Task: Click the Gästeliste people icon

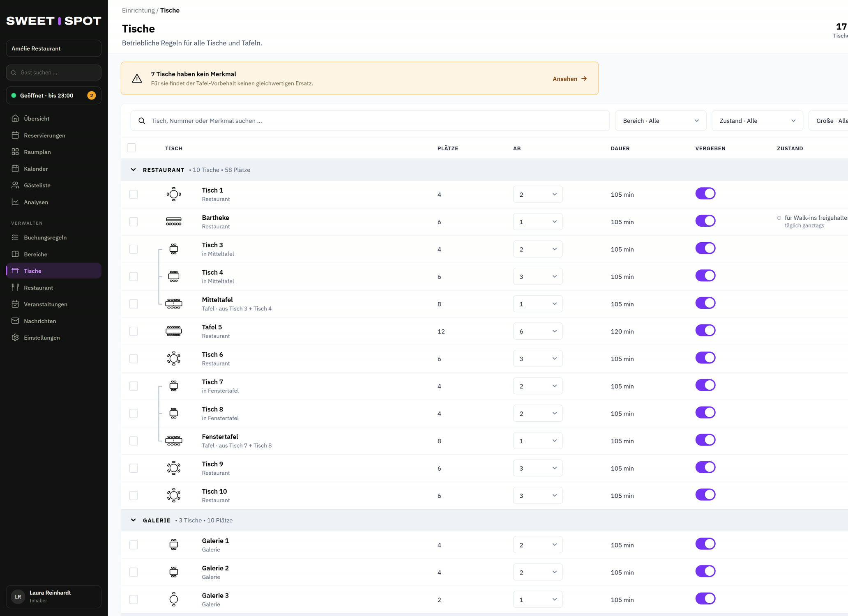Action: coord(15,185)
